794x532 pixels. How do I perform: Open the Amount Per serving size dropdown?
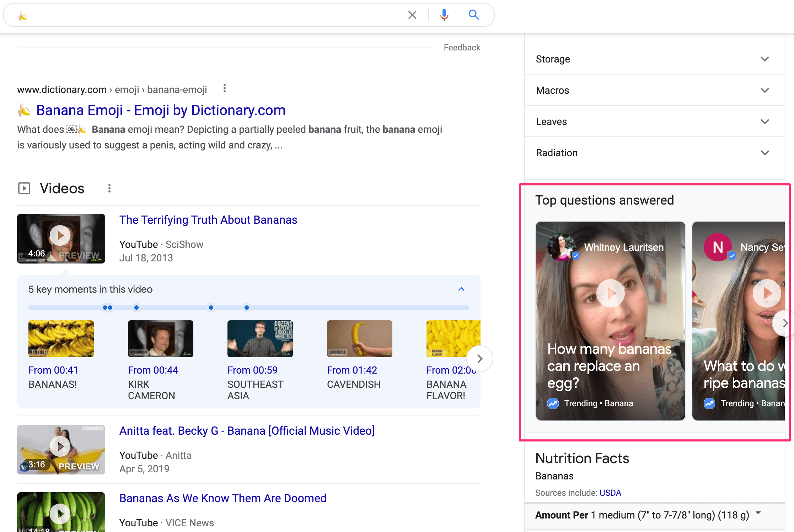click(x=758, y=513)
